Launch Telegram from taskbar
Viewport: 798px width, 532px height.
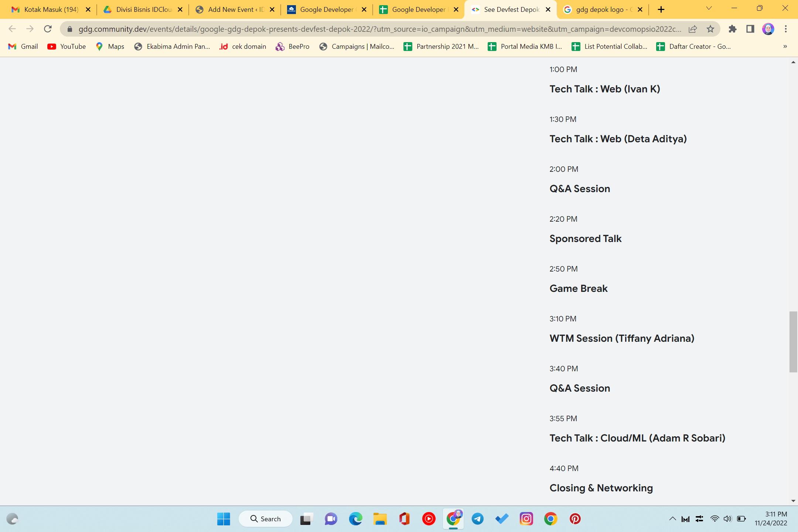pos(478,519)
